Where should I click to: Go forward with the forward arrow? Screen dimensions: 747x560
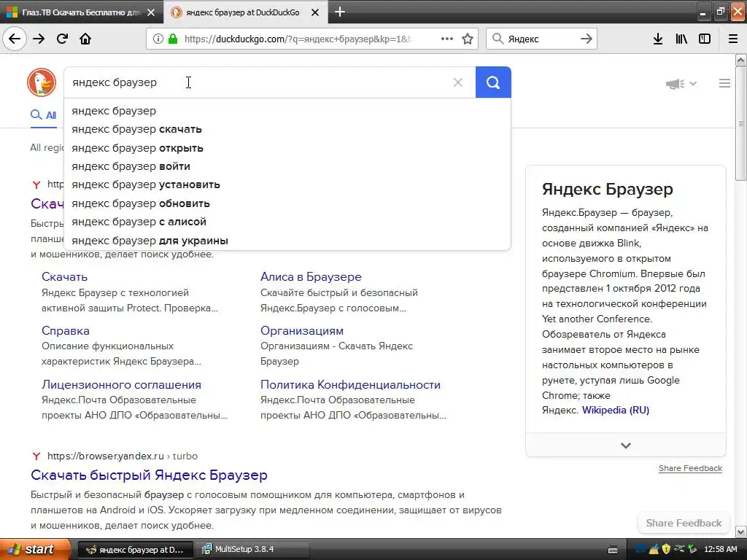[x=39, y=39]
